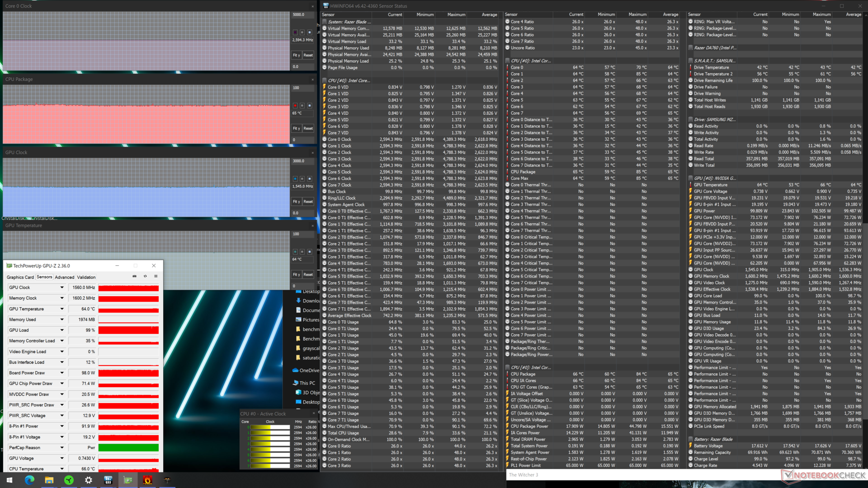The width and height of the screenshot is (868, 488).
Task: Click GPU-Z screenshot camera icon
Action: pos(134,276)
